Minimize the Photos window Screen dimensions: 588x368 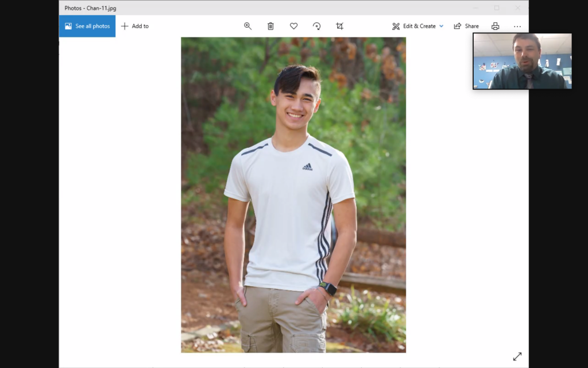pos(475,8)
